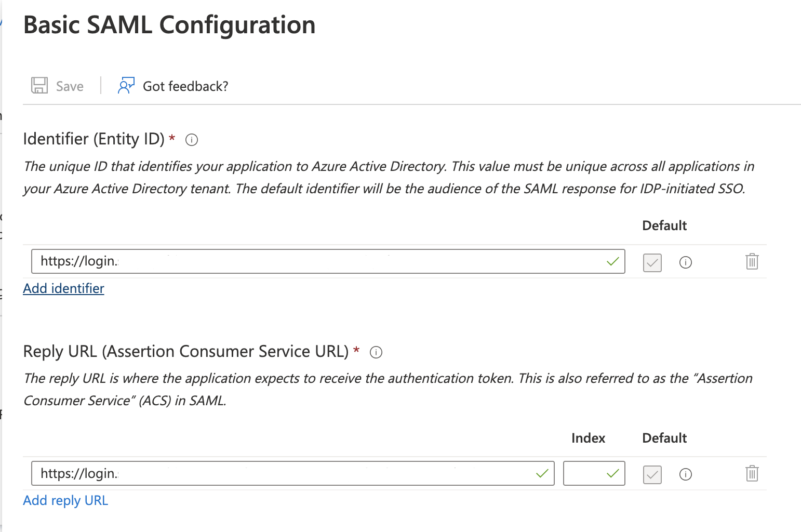The width and height of the screenshot is (801, 532).
Task: Click the Got feedback person icon
Action: click(126, 85)
